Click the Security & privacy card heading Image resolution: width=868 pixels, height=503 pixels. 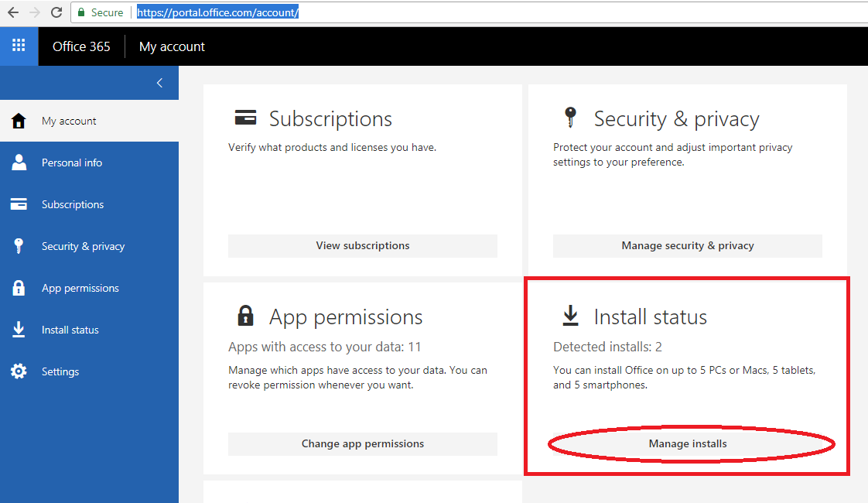pos(676,119)
